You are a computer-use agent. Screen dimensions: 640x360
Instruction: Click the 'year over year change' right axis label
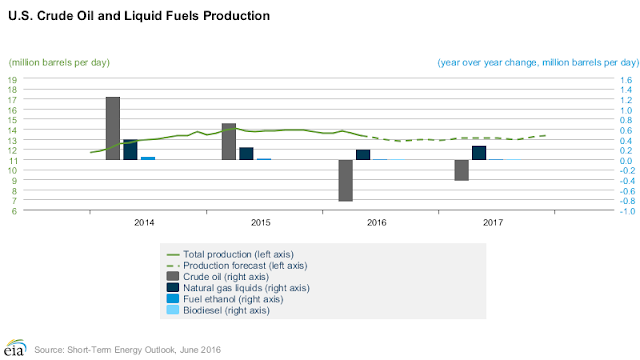tap(538, 62)
